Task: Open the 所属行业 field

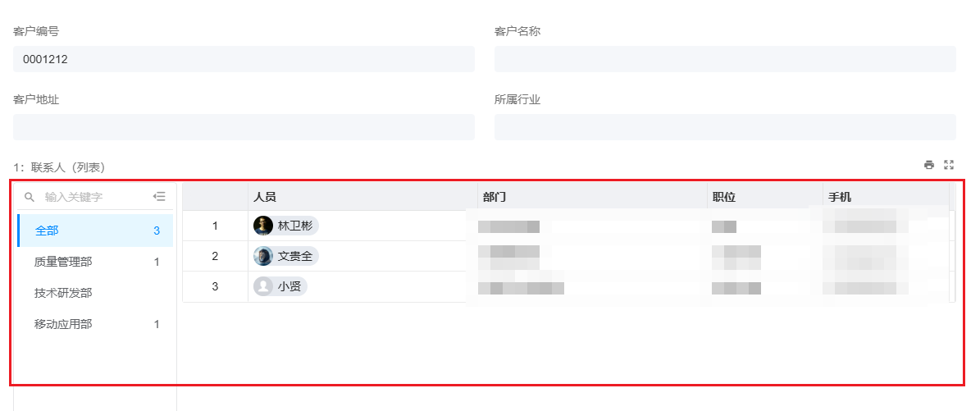Action: 725,127
